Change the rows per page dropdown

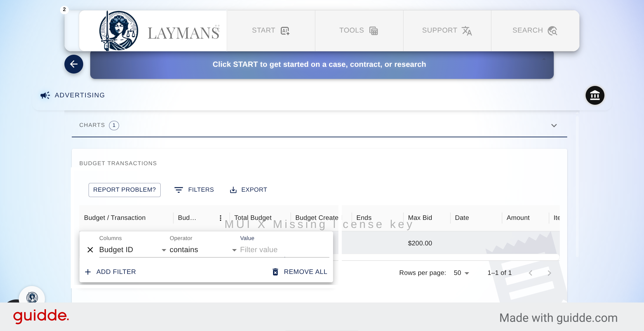(462, 273)
